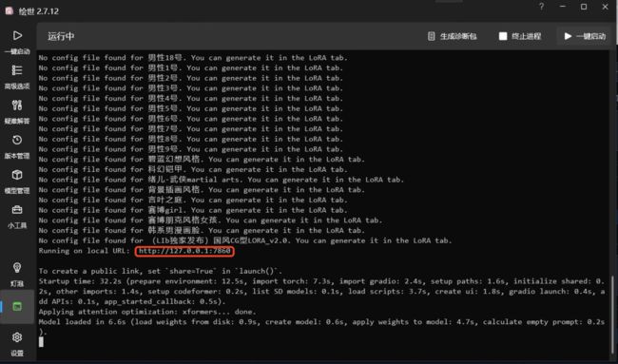This screenshot has width=618, height=364.
Task: Click the console line mentioning 赛博朋克风格女孩
Action: (211, 220)
